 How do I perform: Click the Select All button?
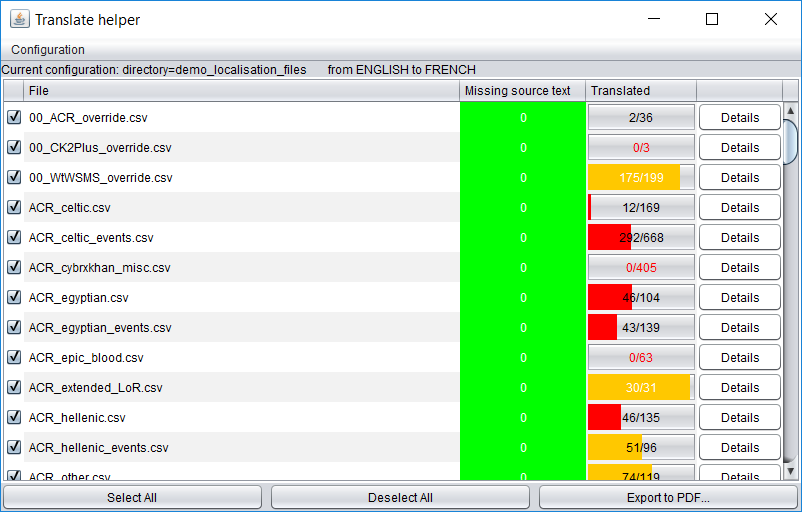tap(132, 497)
